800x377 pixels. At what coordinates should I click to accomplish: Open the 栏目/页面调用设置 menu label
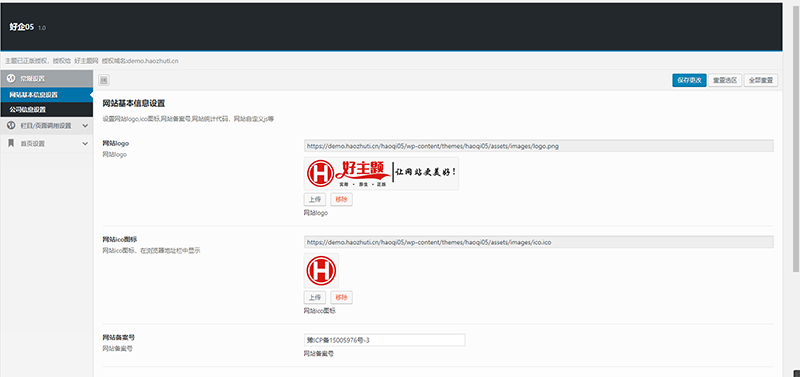(x=45, y=125)
